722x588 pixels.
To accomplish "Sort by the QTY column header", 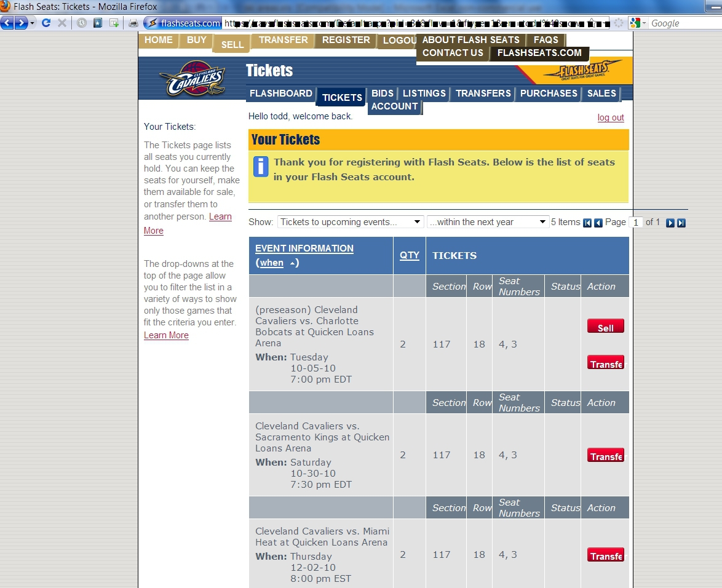I will pyautogui.click(x=410, y=255).
